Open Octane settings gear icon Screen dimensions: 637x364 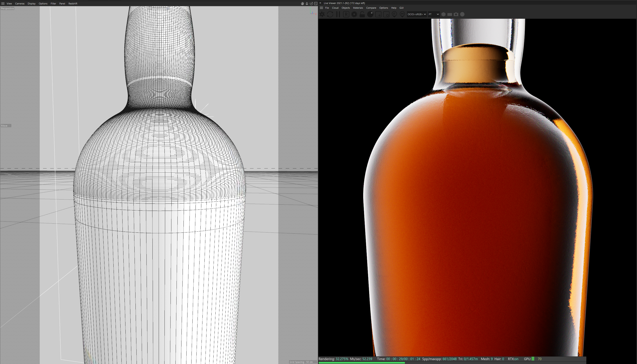pyautogui.click(x=354, y=14)
